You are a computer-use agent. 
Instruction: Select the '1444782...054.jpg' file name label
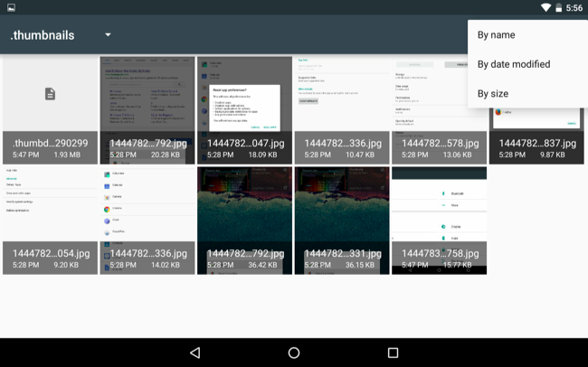click(51, 253)
